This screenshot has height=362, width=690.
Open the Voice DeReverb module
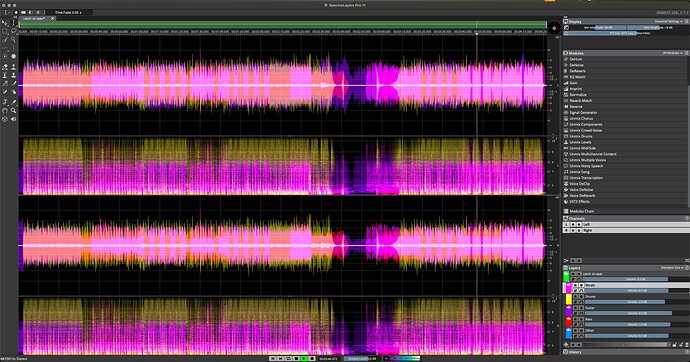point(582,196)
